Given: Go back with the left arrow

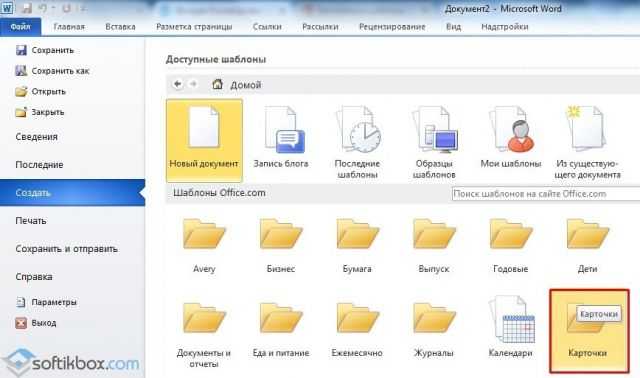Looking at the screenshot, I should pos(178,84).
